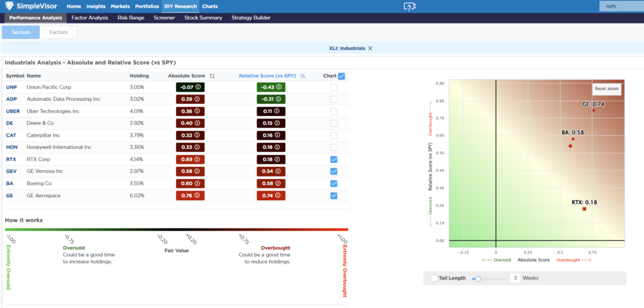Open the Home menu
The image size is (644, 308).
(74, 6)
